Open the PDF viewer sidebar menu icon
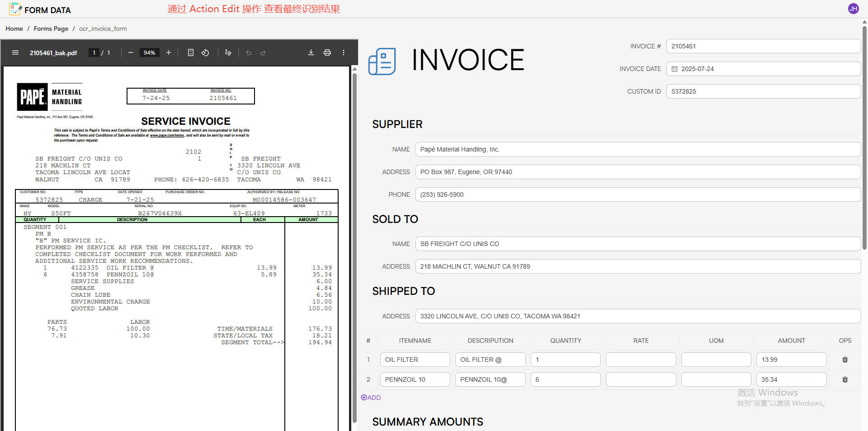The image size is (868, 431). [x=15, y=52]
